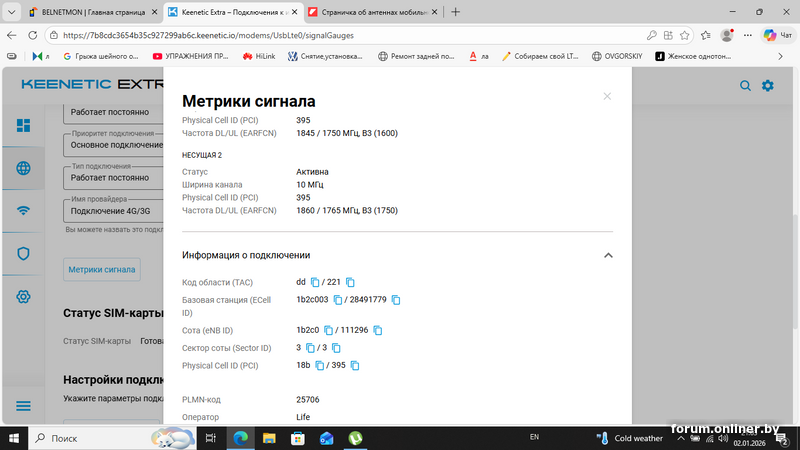Viewport: 800px width, 450px height.
Task: Open the Собираем свой LT... bookmark
Action: click(x=540, y=56)
